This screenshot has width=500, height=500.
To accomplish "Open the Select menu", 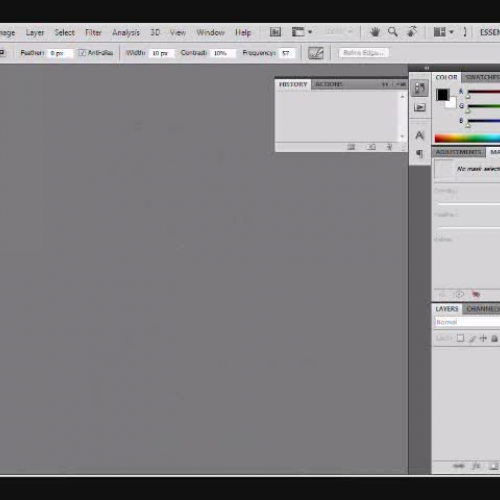I will click(x=64, y=32).
